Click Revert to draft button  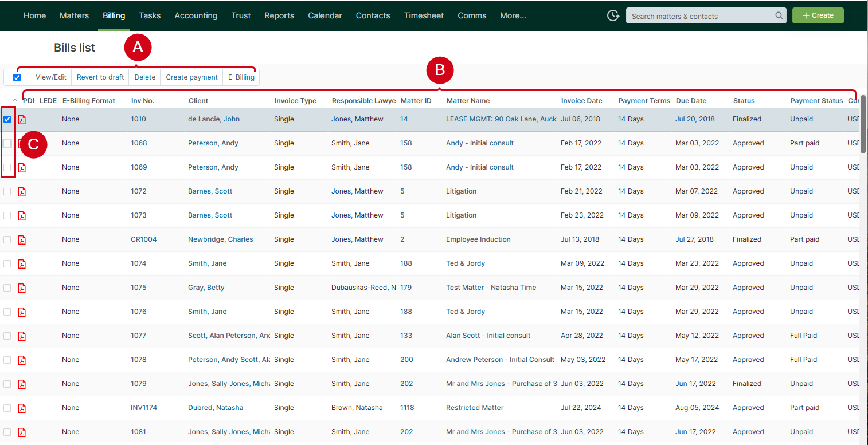coord(100,77)
